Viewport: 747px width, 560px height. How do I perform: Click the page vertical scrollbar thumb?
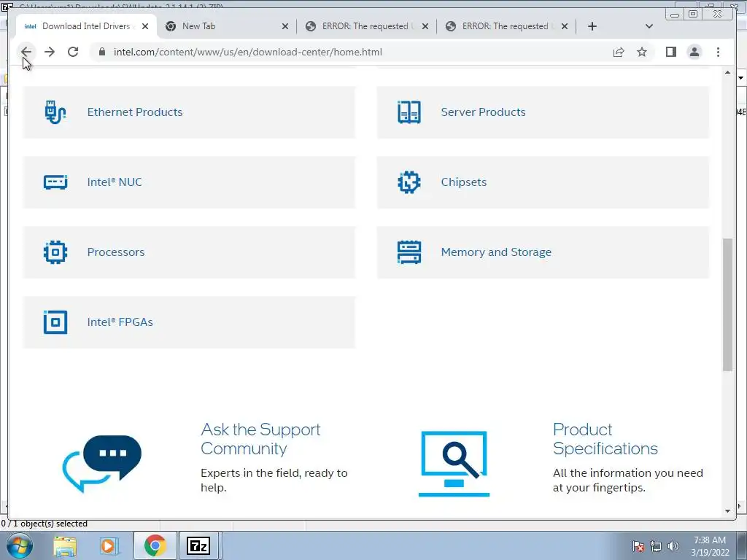click(x=727, y=304)
